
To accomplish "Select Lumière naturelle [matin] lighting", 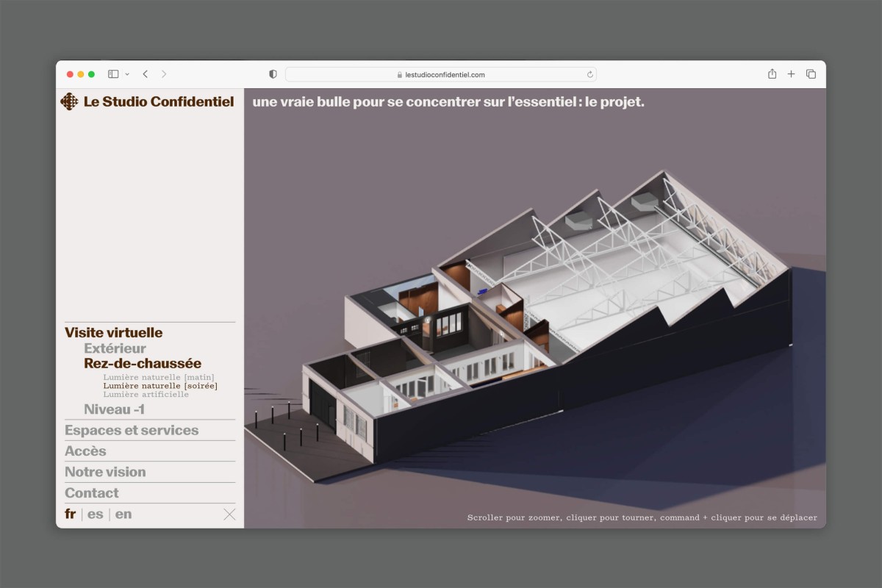I will (159, 376).
